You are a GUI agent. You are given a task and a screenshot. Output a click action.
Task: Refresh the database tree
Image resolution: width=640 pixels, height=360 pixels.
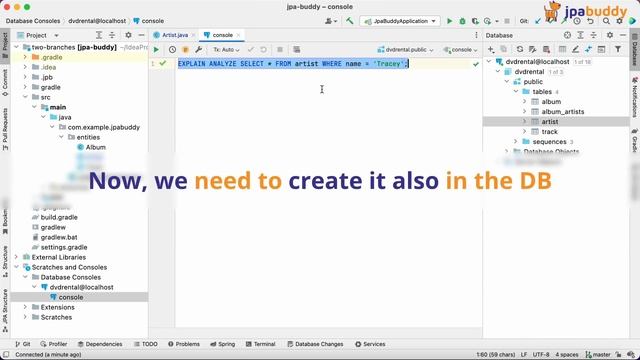coord(520,49)
